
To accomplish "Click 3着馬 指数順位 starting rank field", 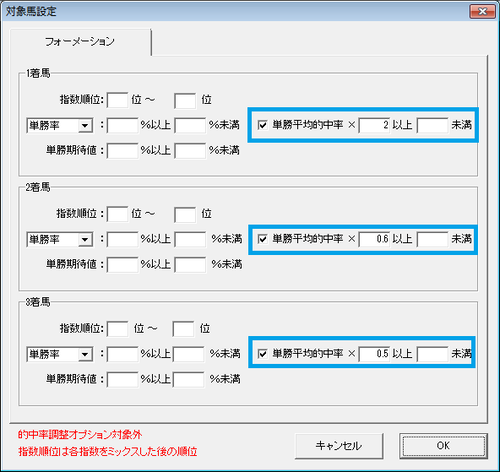I will pyautogui.click(x=118, y=329).
